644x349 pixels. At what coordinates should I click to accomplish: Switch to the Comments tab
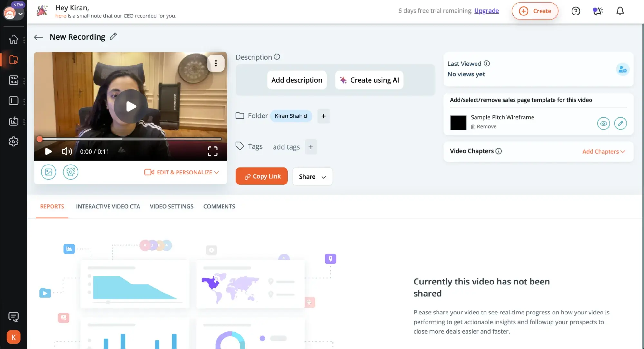click(x=219, y=207)
